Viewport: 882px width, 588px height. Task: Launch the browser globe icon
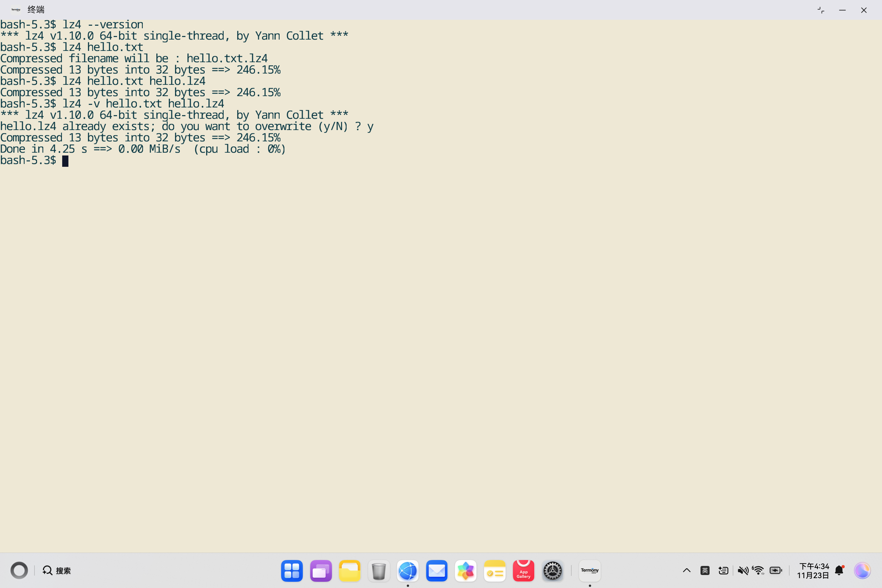click(408, 571)
